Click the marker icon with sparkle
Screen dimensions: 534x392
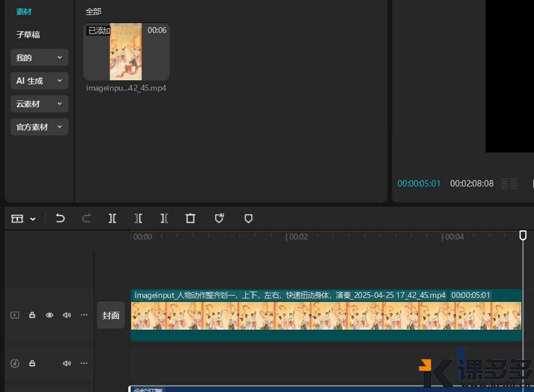coord(220,218)
